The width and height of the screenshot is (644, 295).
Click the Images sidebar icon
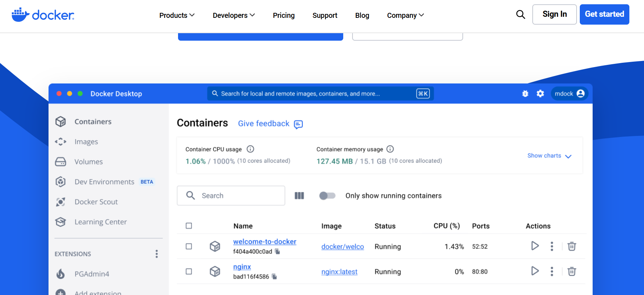[61, 142]
